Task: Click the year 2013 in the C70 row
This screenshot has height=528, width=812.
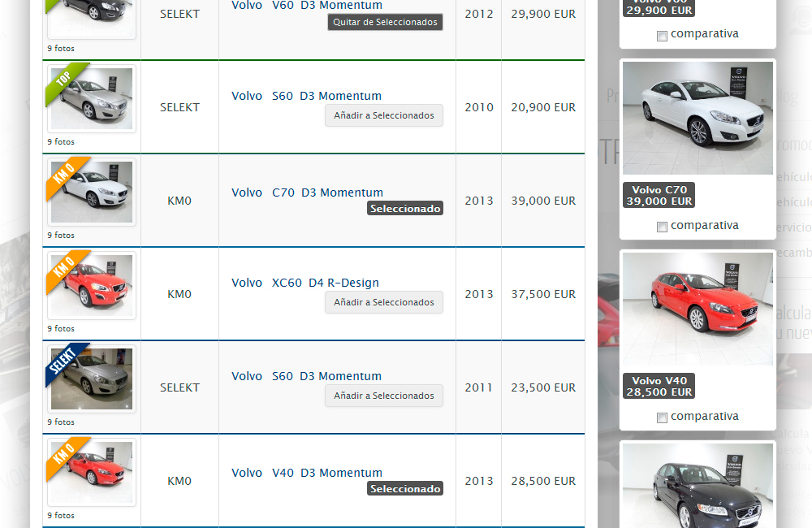Action: tap(479, 201)
